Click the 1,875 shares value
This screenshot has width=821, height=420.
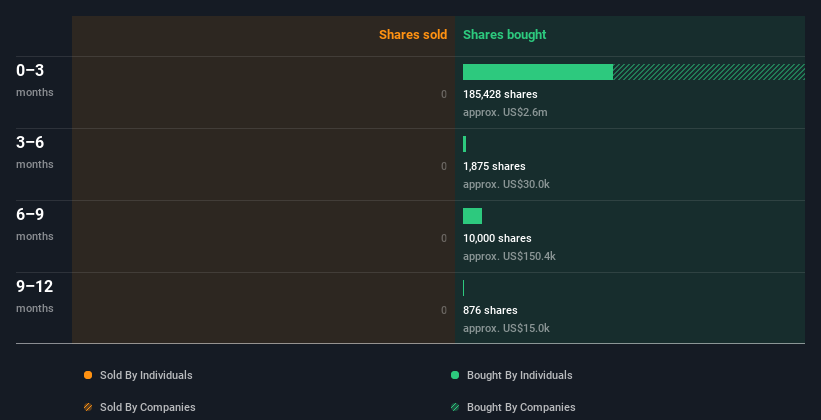tap(494, 166)
